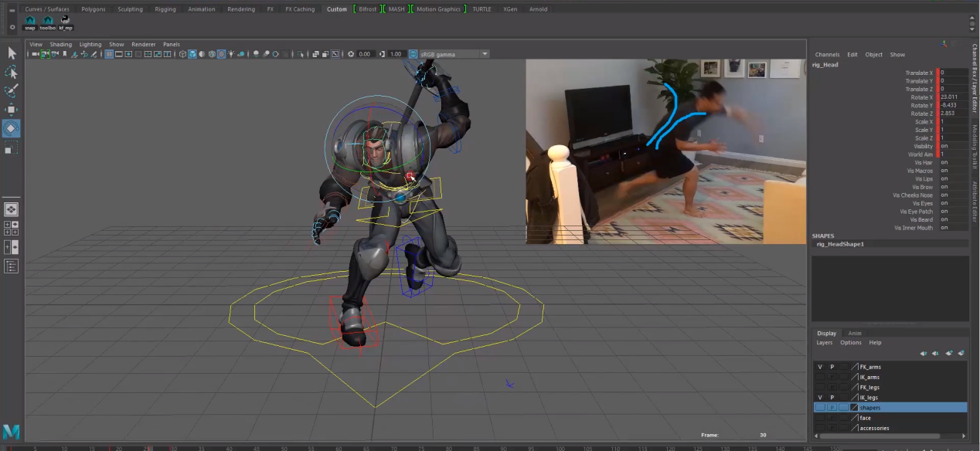Activate the Rotate tool
Screen dimensions: 980x451
pyautogui.click(x=12, y=128)
